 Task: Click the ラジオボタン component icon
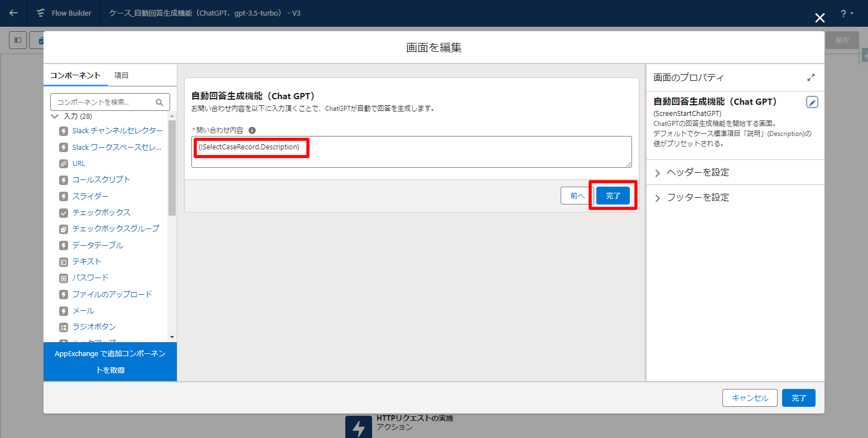point(64,327)
